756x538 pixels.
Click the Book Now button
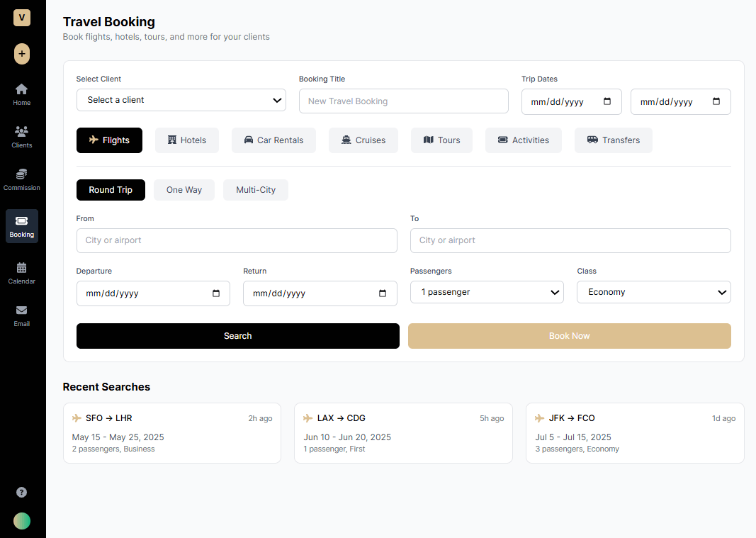pyautogui.click(x=569, y=336)
